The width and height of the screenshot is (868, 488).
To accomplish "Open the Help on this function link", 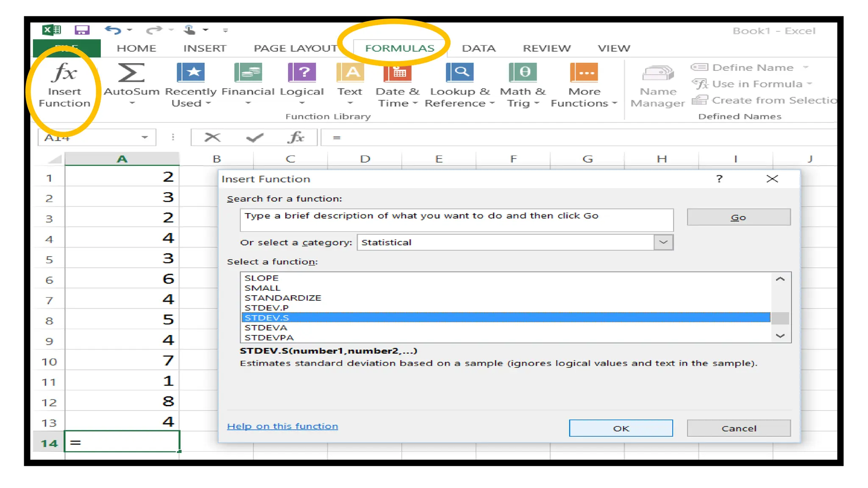I will point(282,426).
